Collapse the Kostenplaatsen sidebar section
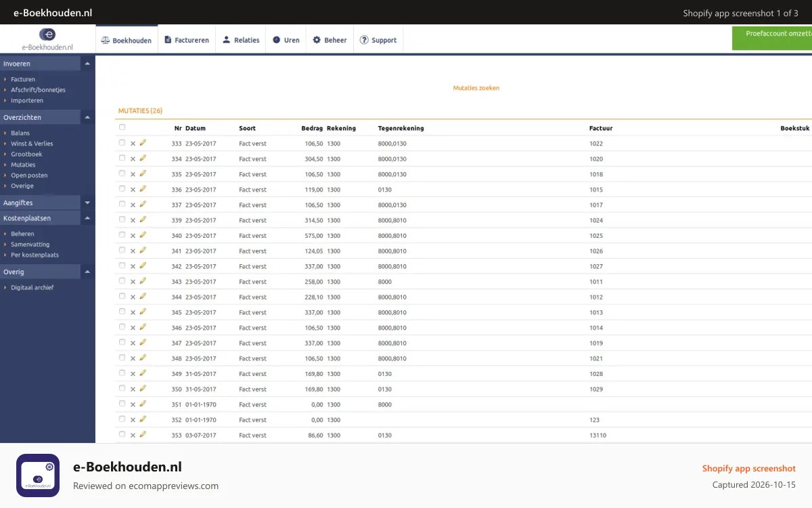The height and width of the screenshot is (508, 812). pyautogui.click(x=87, y=218)
